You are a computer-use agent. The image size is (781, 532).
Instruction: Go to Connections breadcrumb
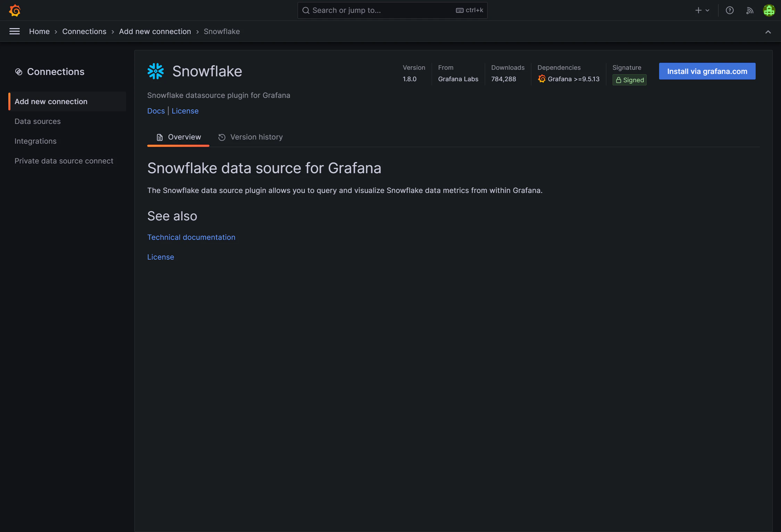(x=84, y=32)
